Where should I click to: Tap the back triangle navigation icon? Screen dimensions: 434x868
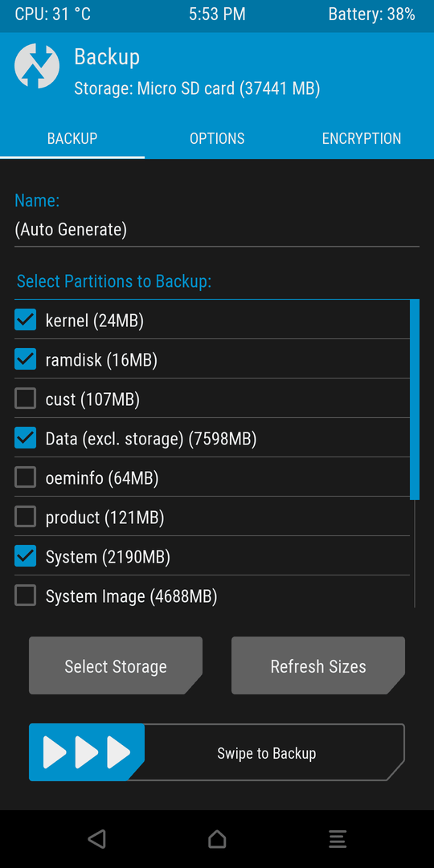click(97, 839)
